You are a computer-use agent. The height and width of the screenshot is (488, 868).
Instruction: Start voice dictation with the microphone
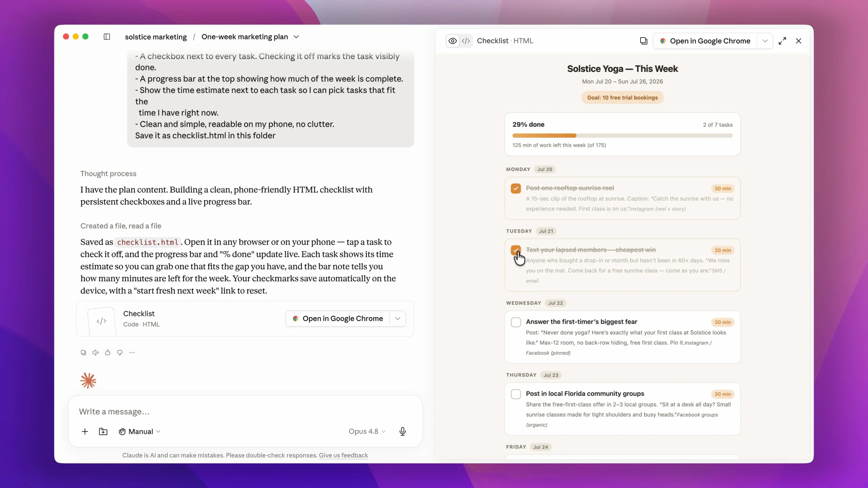click(402, 431)
